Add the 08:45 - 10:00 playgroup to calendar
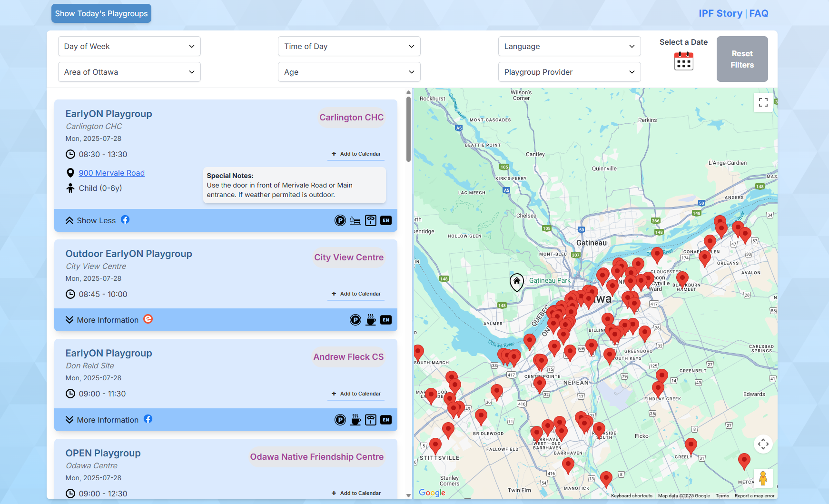 356,294
